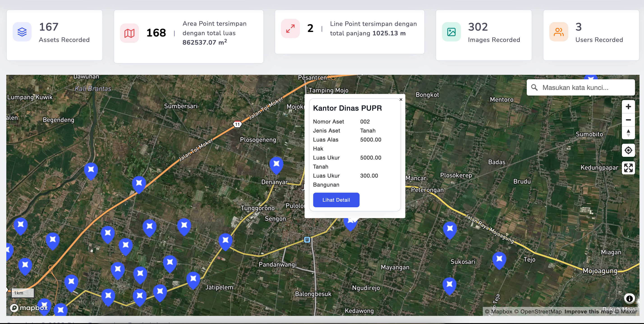644x324 pixels.
Task: Click the marker near Denanyar
Action: [276, 164]
